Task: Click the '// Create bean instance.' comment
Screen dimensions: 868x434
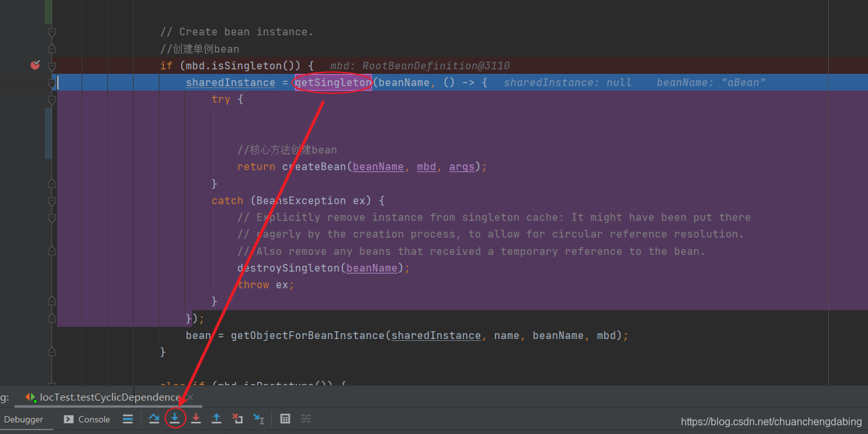Action: 237,31
